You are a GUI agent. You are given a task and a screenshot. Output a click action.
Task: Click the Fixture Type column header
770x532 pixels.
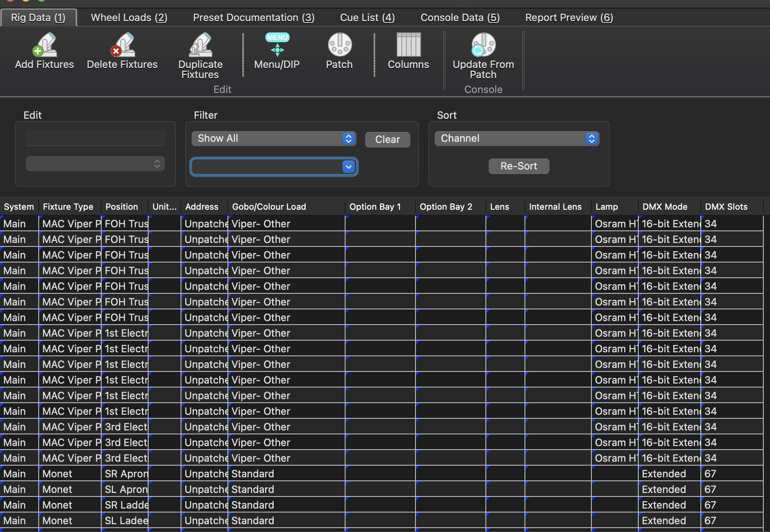point(68,207)
